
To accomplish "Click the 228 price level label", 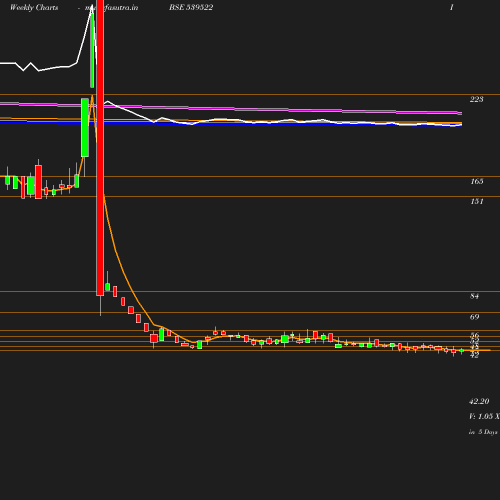I will tap(476, 99).
